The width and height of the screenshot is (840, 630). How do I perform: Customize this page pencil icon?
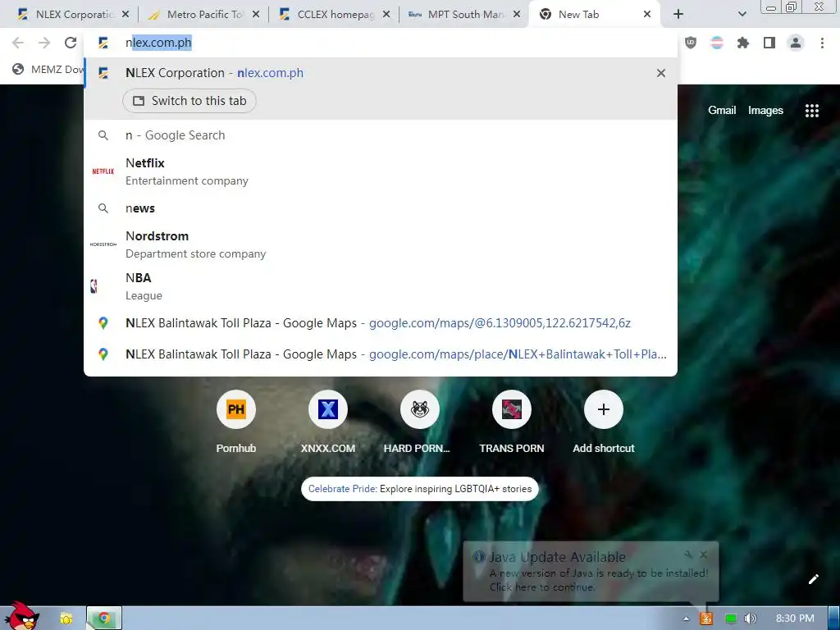click(813, 579)
